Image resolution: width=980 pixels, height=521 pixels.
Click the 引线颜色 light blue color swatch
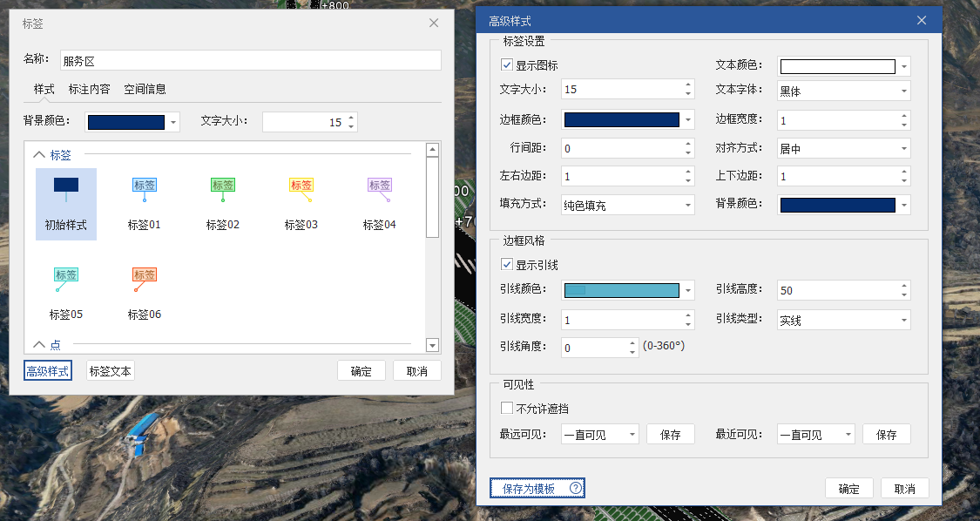pos(621,291)
